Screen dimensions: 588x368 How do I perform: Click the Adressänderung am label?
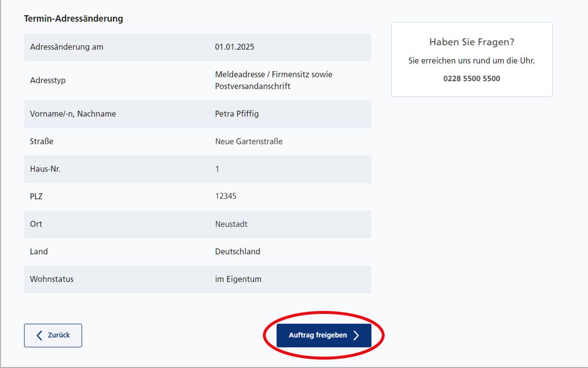tap(67, 47)
